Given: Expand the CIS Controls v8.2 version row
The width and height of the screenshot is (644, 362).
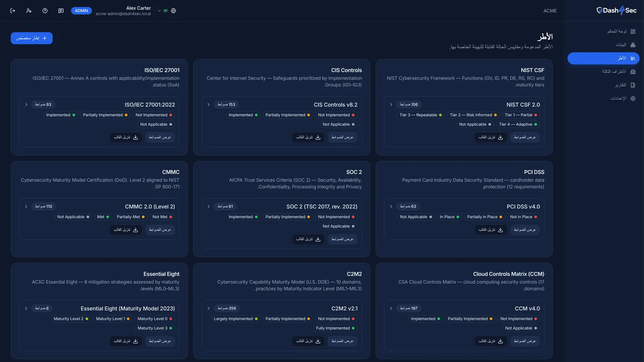Looking at the screenshot, I should 208,105.
